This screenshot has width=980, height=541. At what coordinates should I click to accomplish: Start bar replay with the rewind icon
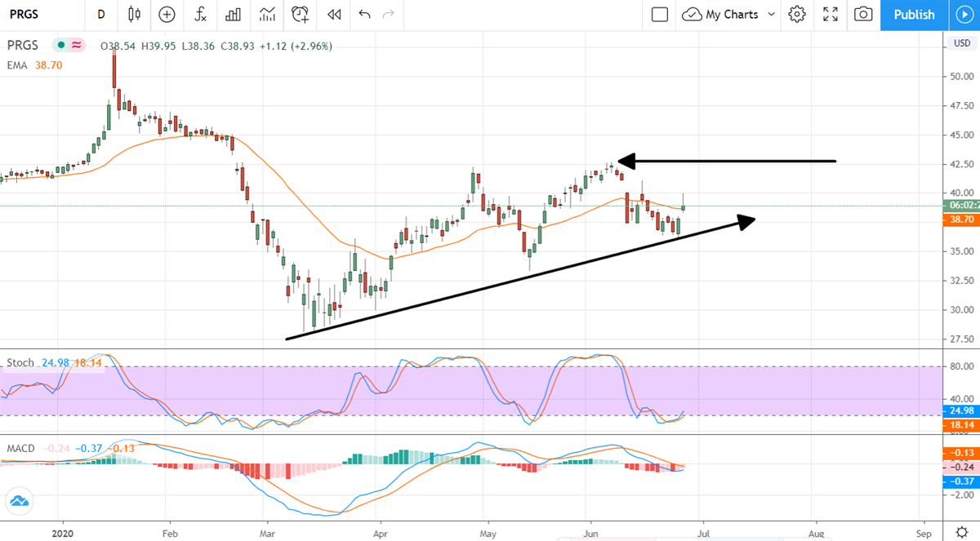333,15
